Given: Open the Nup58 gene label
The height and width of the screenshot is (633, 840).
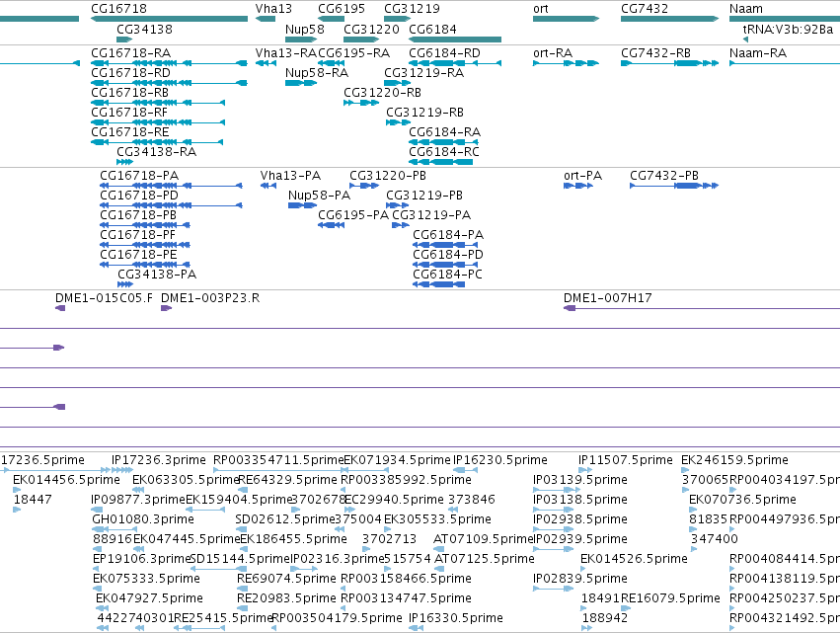Looking at the screenshot, I should pos(305,29).
